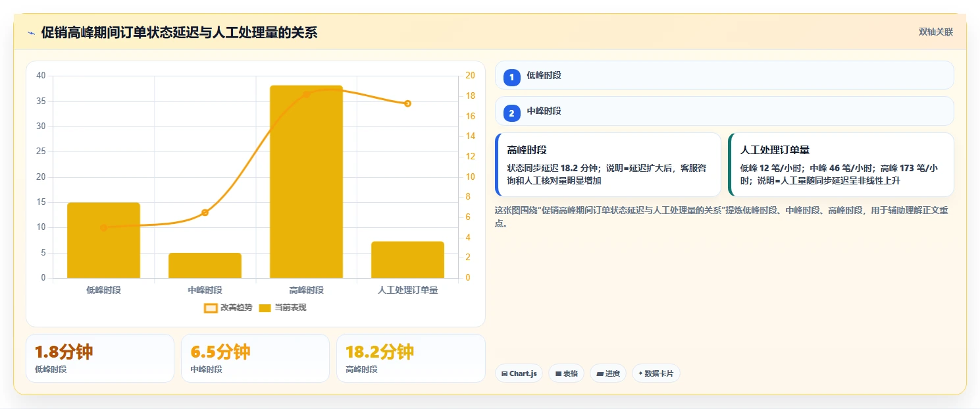Select the 1.8分钟 低峰时段 stat card
The height and width of the screenshot is (409, 980).
[x=100, y=358]
